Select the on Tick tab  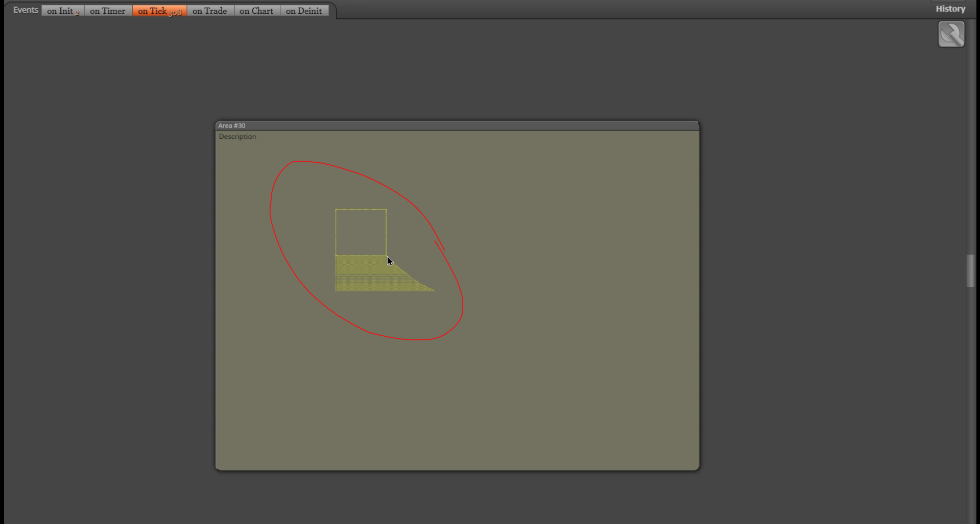(159, 11)
